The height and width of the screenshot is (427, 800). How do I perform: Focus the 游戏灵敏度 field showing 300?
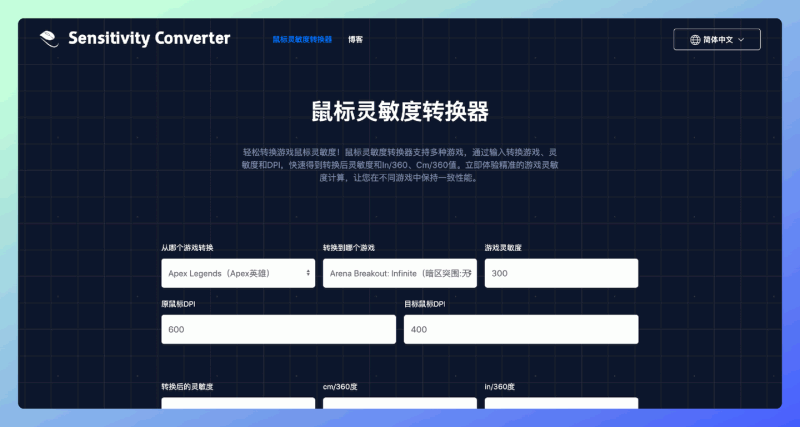tap(561, 273)
